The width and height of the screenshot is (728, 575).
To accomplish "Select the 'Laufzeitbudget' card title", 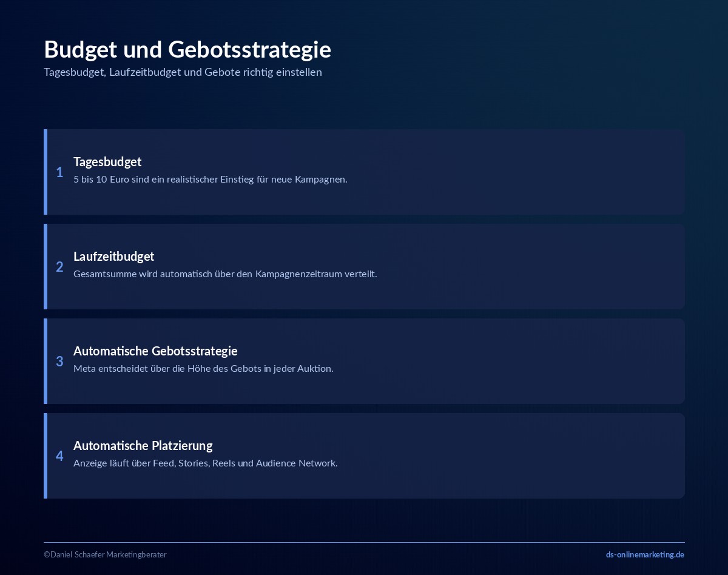I will (114, 257).
